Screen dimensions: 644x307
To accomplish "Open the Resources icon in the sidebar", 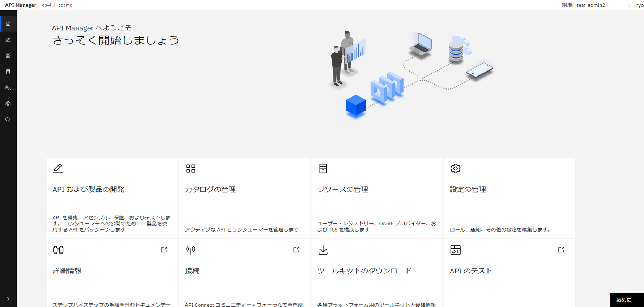I will click(8, 72).
